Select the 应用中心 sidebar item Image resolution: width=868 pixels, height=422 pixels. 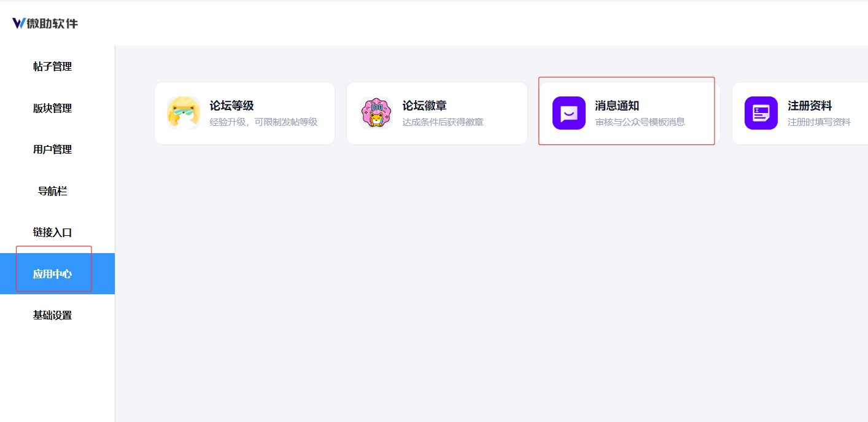click(x=57, y=273)
